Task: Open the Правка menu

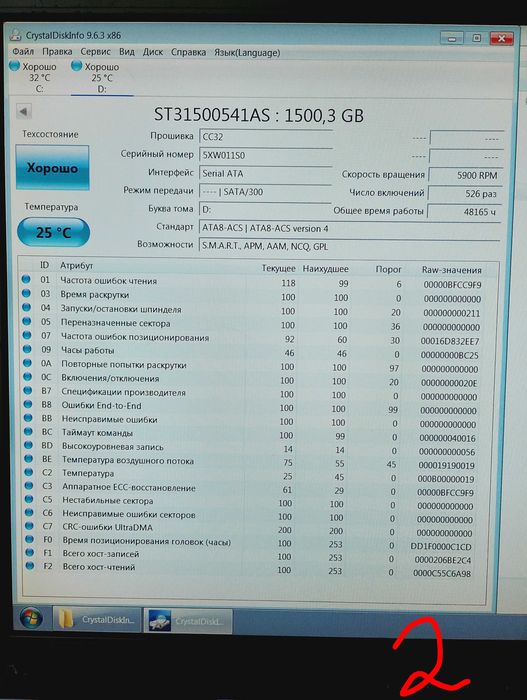Action: 57,52
